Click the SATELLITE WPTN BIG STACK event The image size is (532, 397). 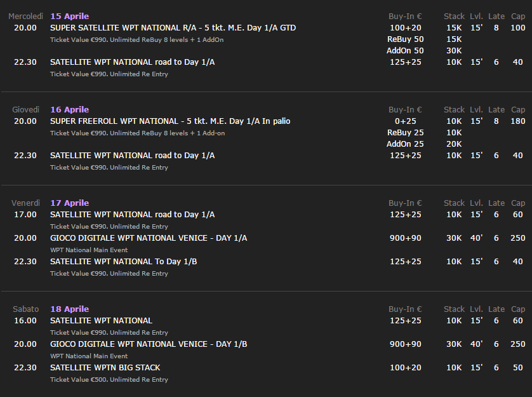point(105,367)
